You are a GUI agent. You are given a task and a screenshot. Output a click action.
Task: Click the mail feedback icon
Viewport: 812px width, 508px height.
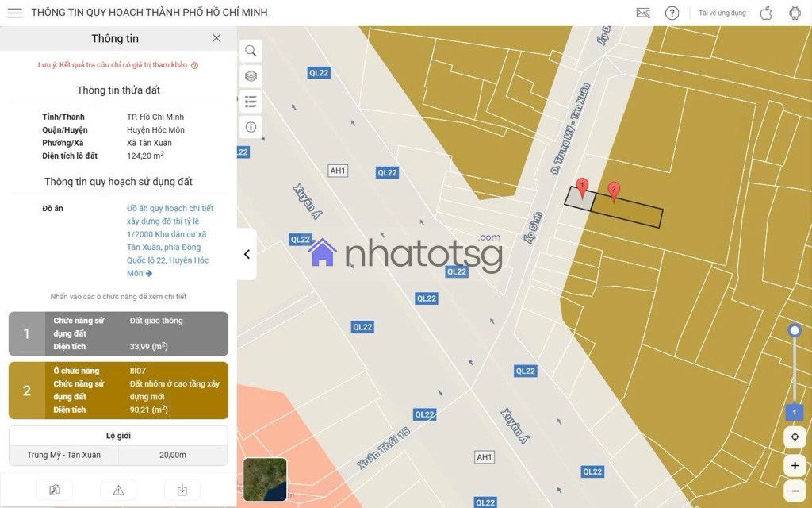pyautogui.click(x=643, y=13)
